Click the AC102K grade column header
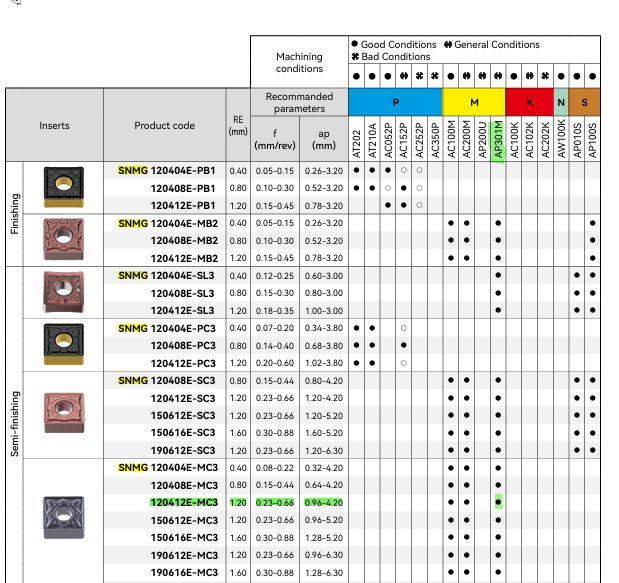Viewport: 619px width, 583px height. 529,140
